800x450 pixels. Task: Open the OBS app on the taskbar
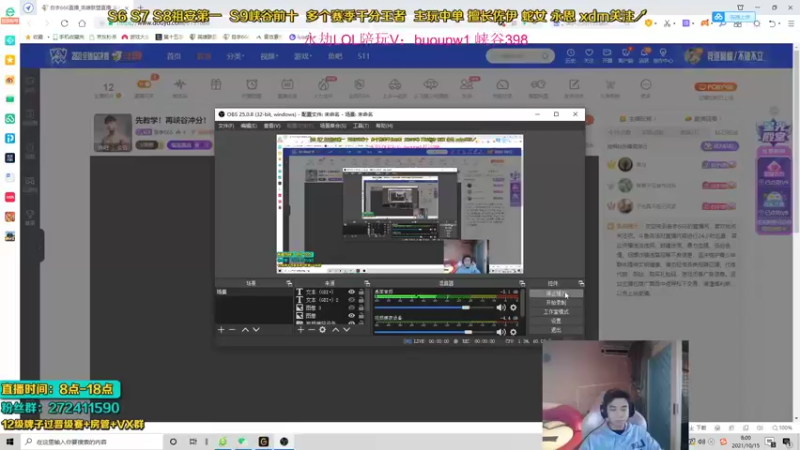[x=284, y=441]
